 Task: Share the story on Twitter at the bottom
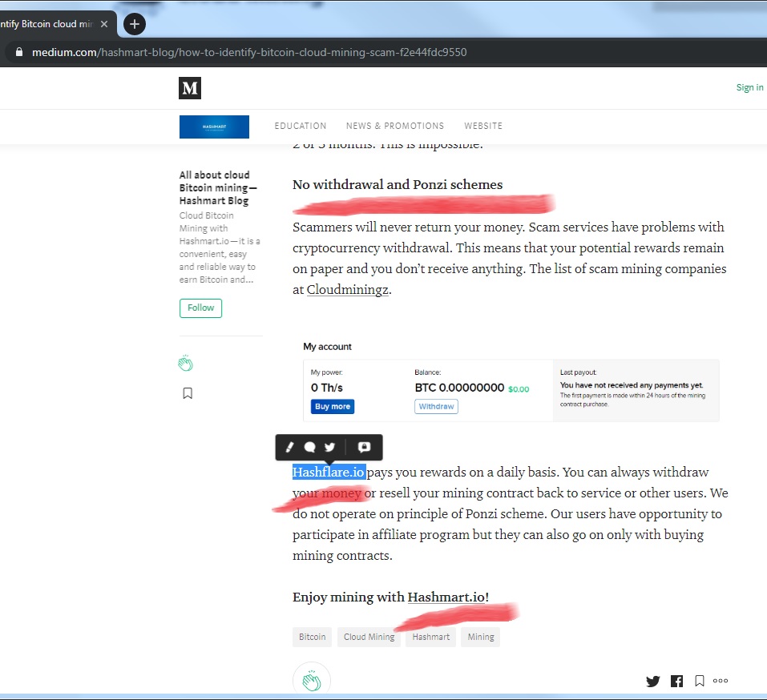[x=653, y=681]
